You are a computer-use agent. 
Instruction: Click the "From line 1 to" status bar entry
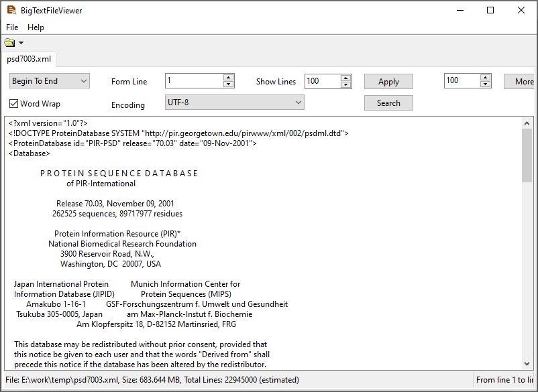(504, 380)
